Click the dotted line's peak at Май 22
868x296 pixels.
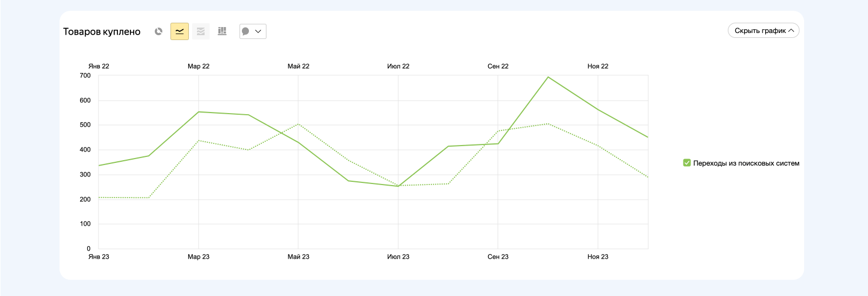coord(298,124)
